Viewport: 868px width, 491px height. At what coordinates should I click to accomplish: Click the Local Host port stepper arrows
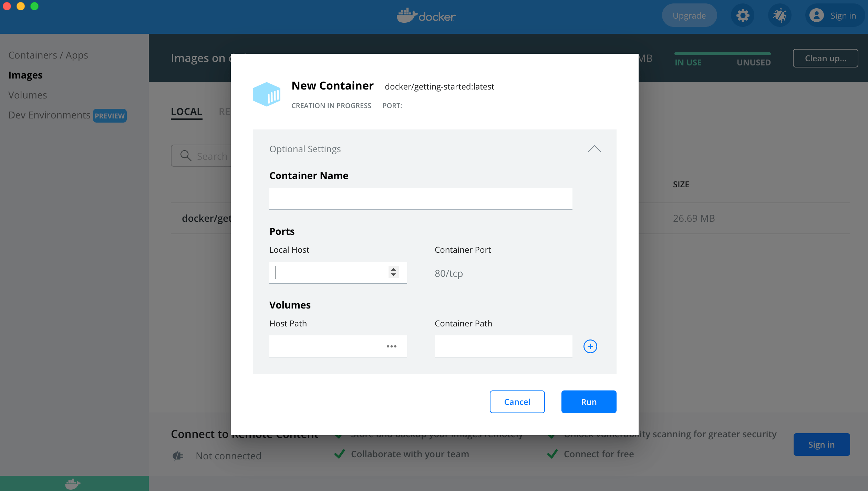pos(393,272)
